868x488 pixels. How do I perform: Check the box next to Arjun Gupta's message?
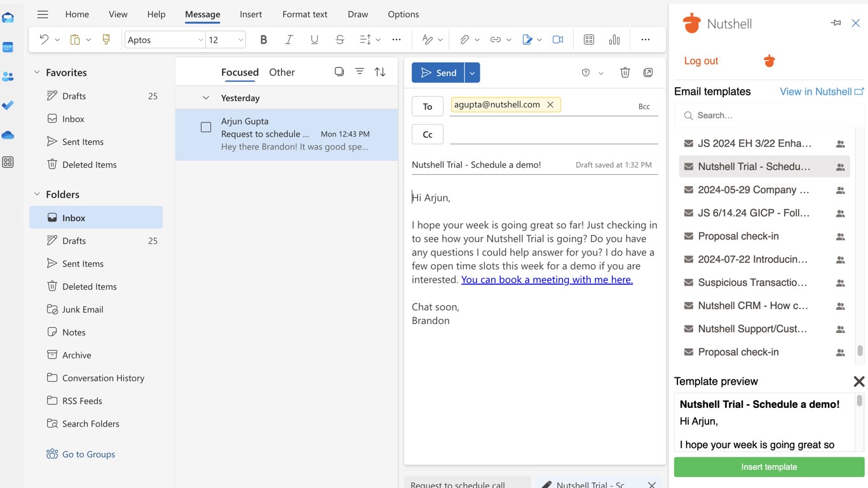pos(206,127)
